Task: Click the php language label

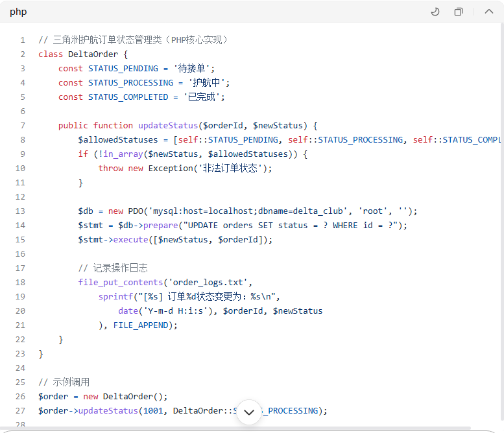Action: click(x=18, y=12)
